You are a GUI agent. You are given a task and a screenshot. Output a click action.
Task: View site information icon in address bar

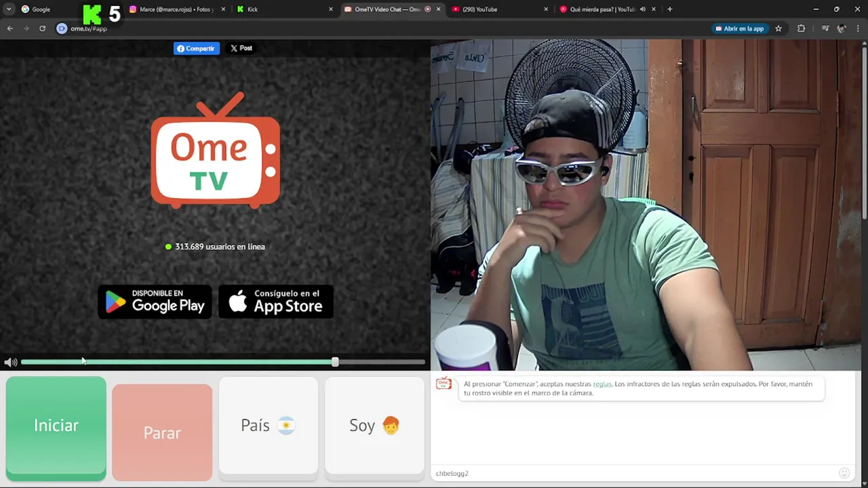tap(62, 28)
